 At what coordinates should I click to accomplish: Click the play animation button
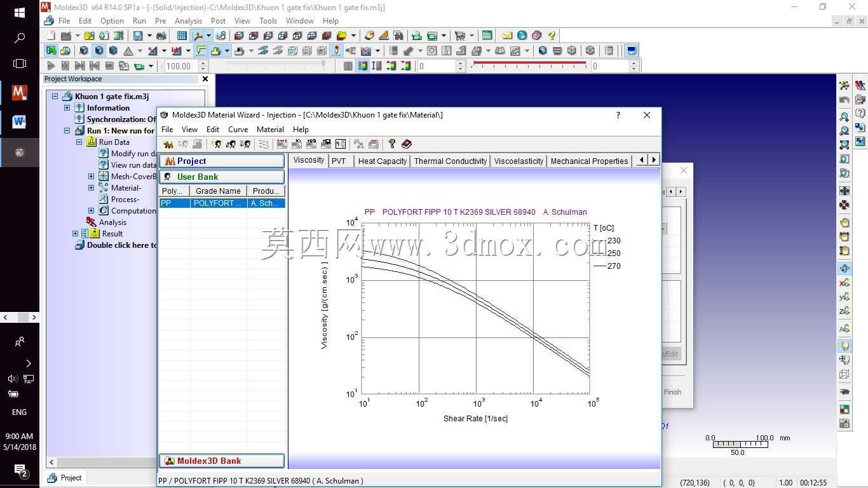tap(51, 65)
